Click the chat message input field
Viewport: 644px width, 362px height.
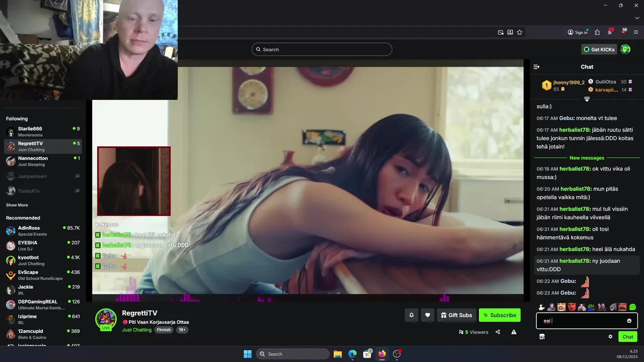[x=587, y=321]
